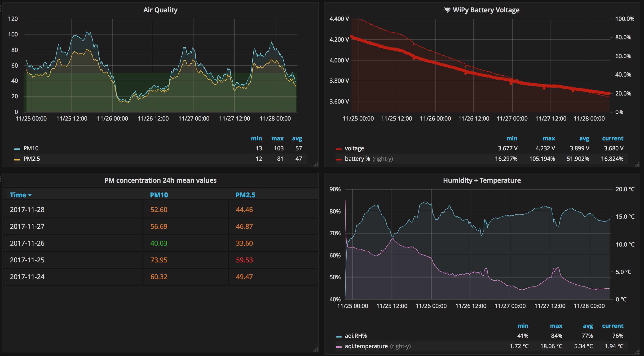Select the 2017-11-25 table row date
The image size is (644, 356).
27,260
